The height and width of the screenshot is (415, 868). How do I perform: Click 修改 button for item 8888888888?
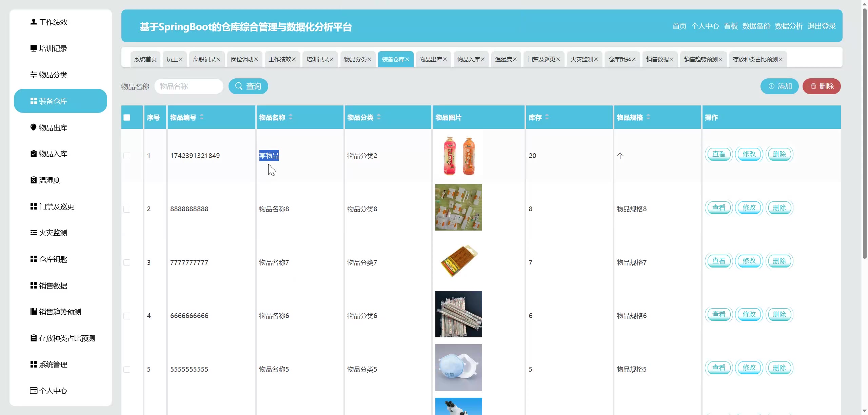pos(749,207)
